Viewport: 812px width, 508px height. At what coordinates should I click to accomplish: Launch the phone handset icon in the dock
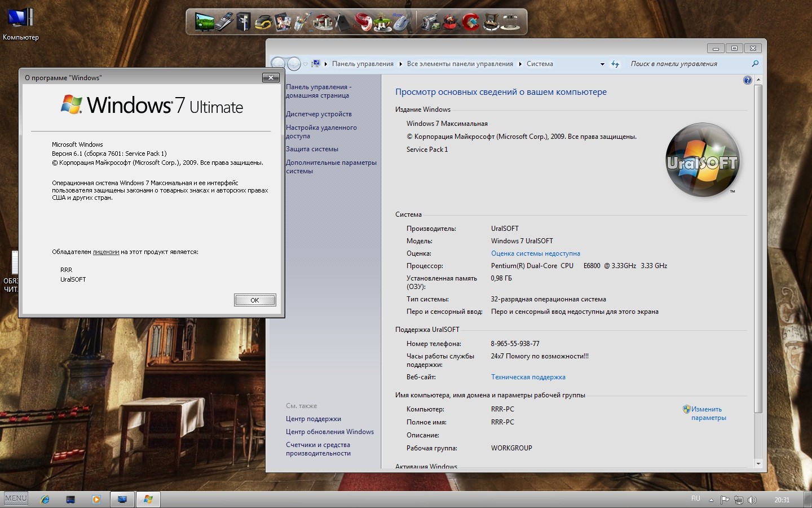pos(224,22)
